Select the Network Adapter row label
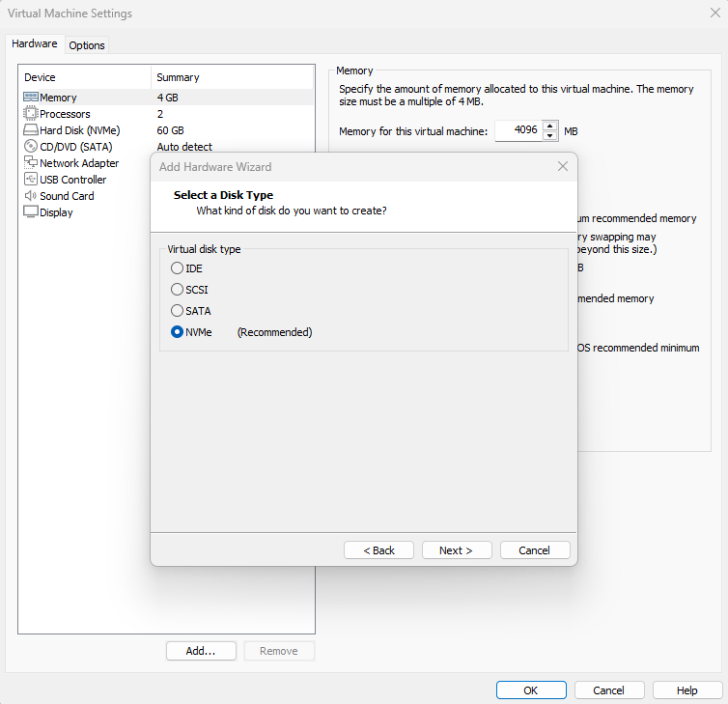 79,163
